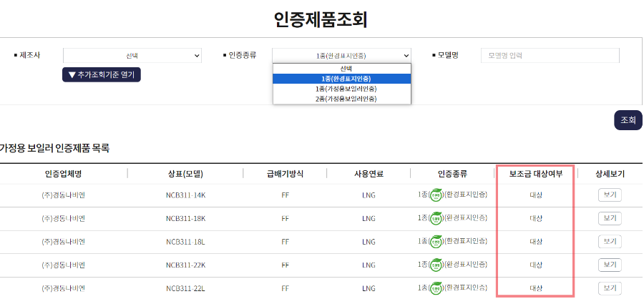Click the 인증제품조회 page title
This screenshot has height=299, width=644.
click(321, 19)
